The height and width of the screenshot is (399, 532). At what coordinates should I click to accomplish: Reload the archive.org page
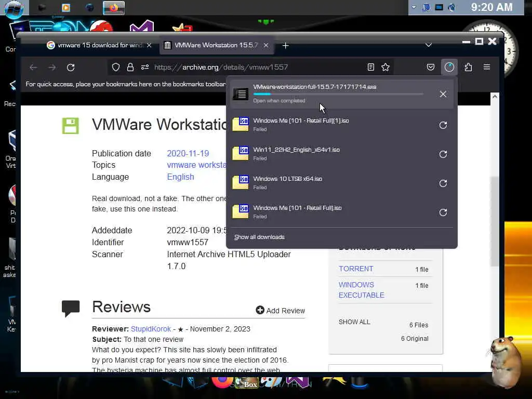[71, 68]
